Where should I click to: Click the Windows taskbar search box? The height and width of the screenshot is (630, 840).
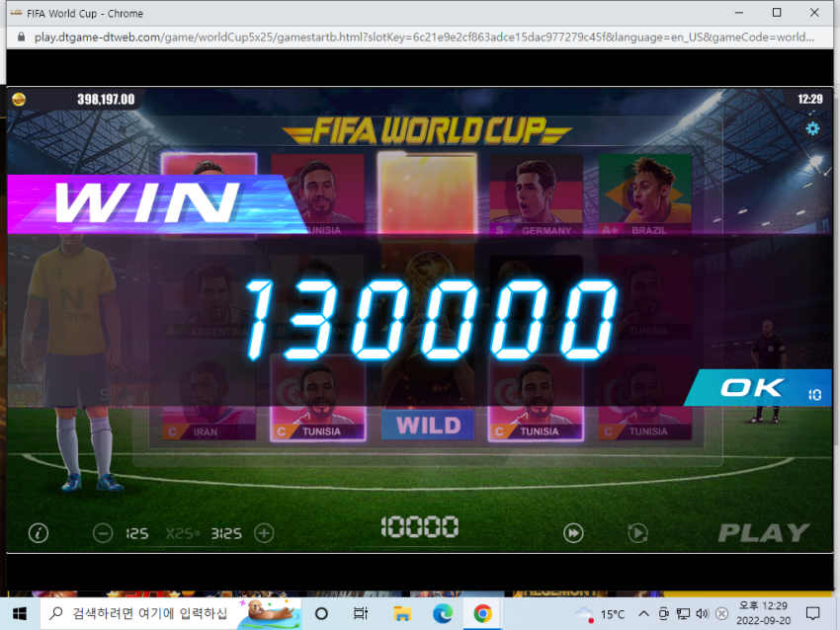(170, 613)
